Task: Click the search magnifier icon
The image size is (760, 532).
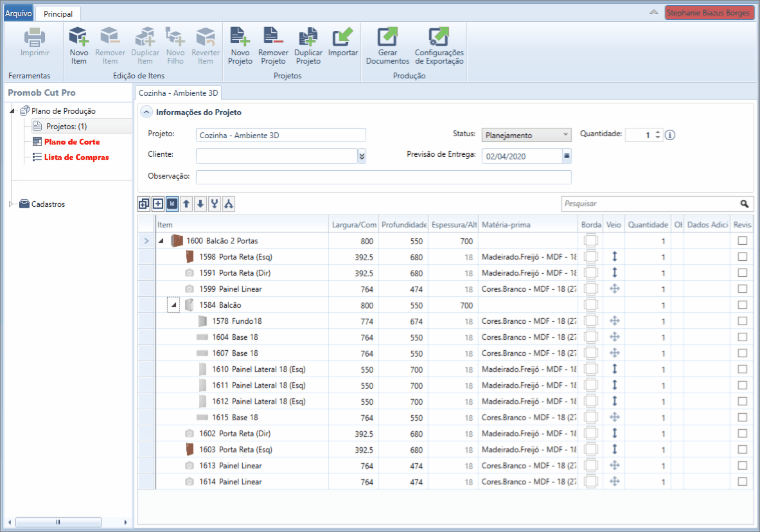Action: point(744,204)
